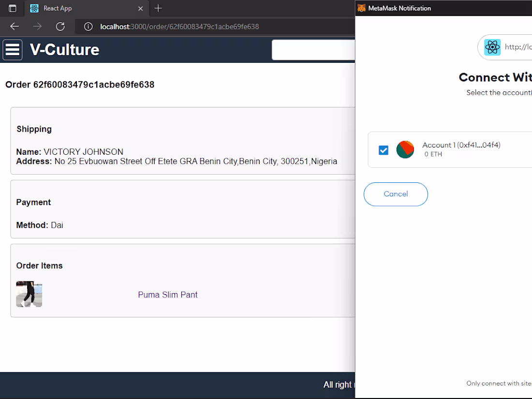Navigate forward in the browser

coord(37,27)
